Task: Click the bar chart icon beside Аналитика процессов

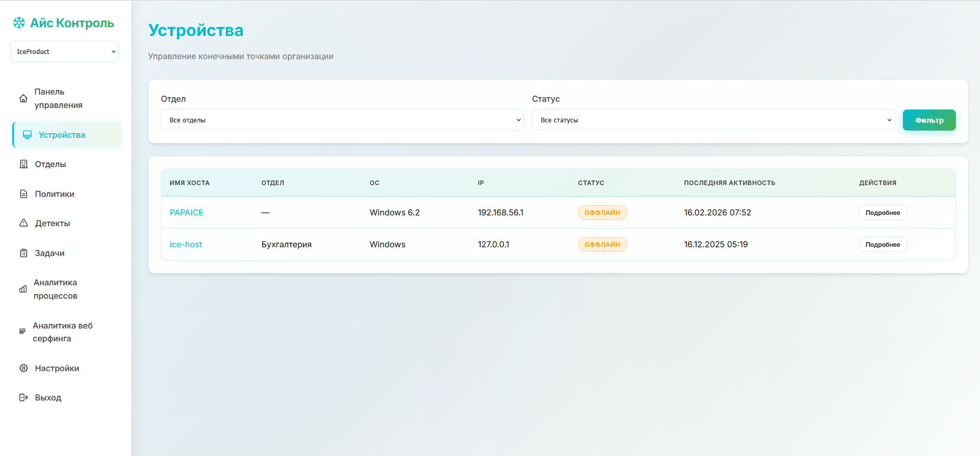Action: (23, 289)
